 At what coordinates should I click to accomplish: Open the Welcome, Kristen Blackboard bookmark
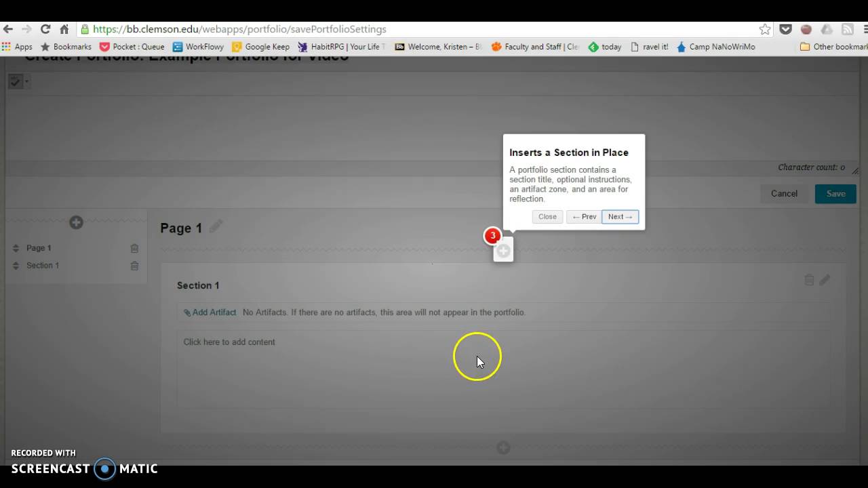tap(438, 47)
